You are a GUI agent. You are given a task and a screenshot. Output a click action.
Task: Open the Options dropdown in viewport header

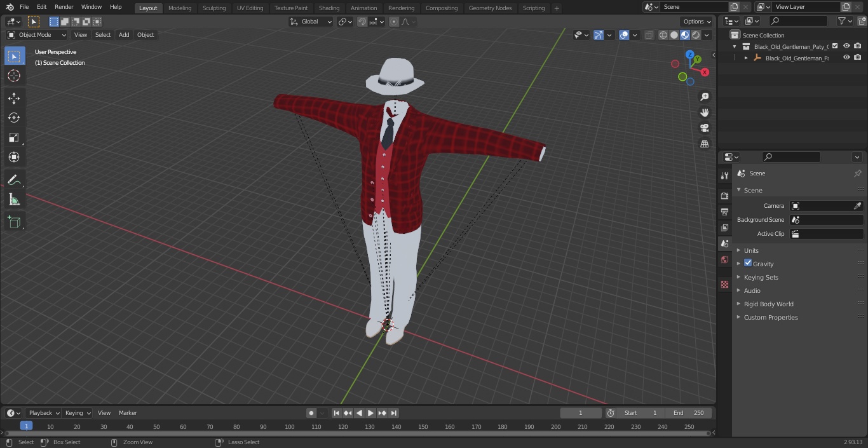(697, 22)
